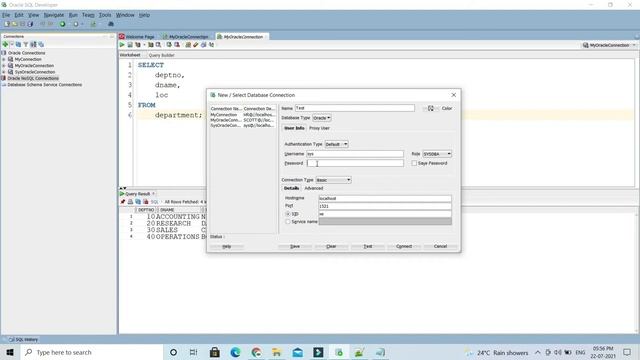This screenshot has height=360, width=640.
Task: Switch to the Query Builder tab
Action: click(161, 55)
